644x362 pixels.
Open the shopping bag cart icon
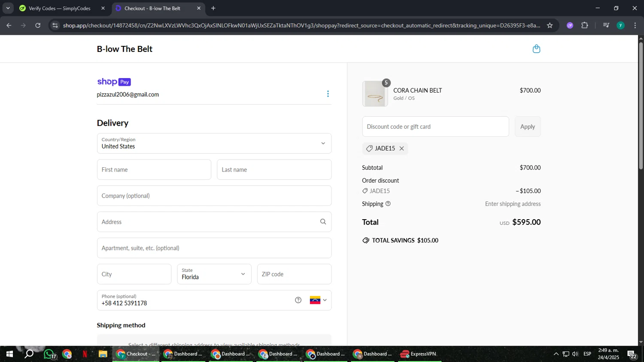[536, 49]
